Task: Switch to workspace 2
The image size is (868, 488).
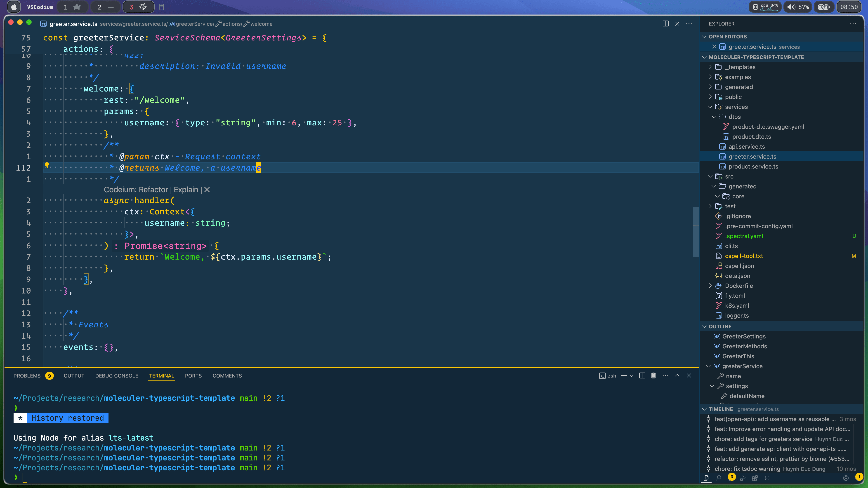Action: pos(106,7)
